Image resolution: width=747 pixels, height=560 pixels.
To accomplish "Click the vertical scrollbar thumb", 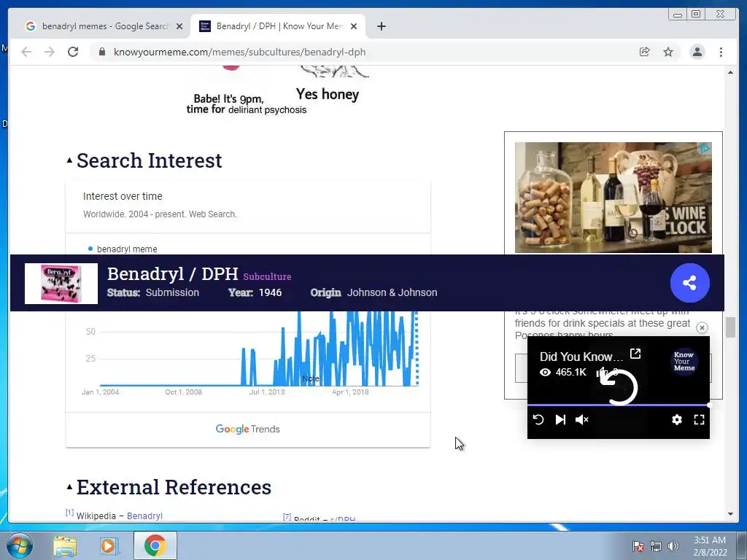I will [730, 327].
